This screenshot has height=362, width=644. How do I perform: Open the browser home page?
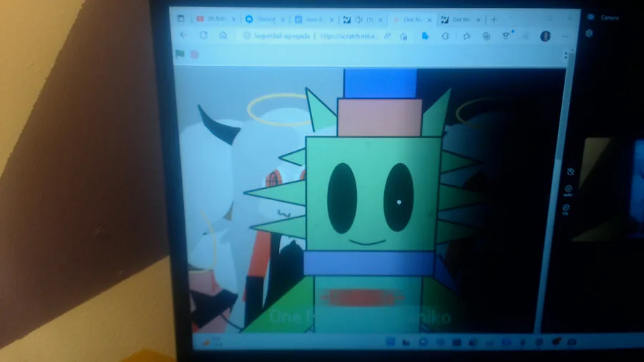[223, 35]
